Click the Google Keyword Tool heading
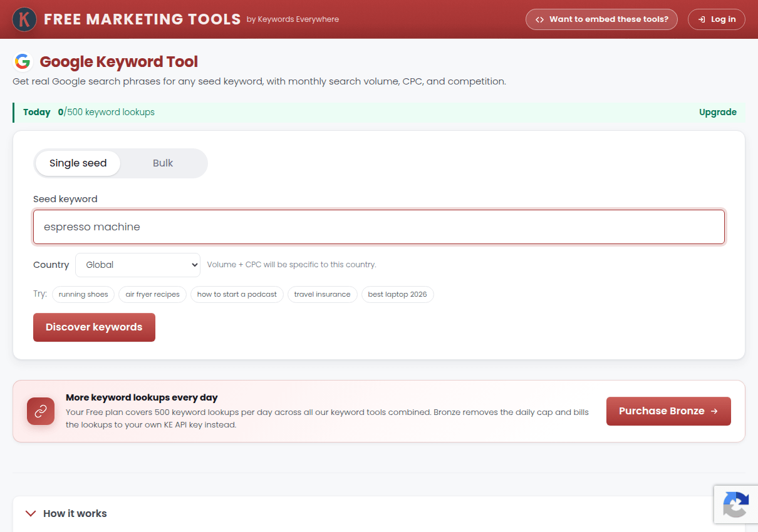This screenshot has height=532, width=758. pyautogui.click(x=119, y=62)
